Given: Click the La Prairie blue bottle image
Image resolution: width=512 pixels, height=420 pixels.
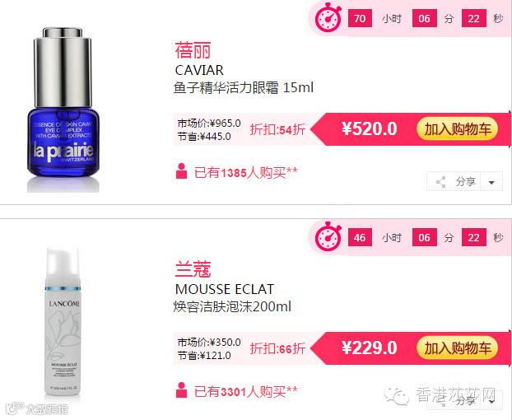Looking at the screenshot, I should (63, 110).
